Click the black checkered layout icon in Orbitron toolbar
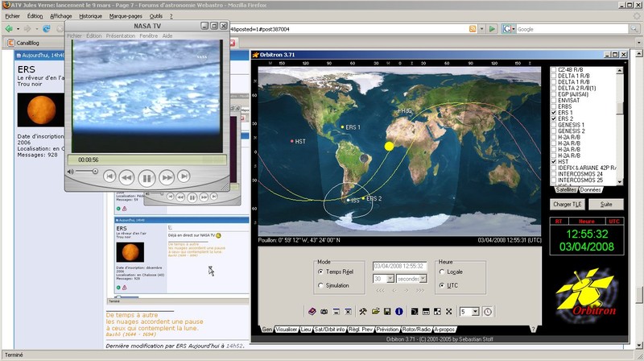Image resolution: width=644 pixels, height=361 pixels. [x=437, y=312]
